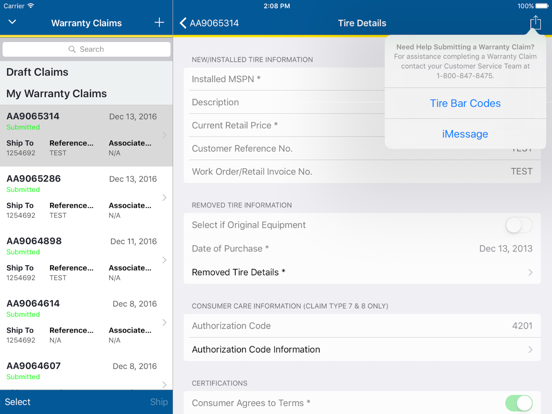The image size is (552, 414).
Task: Toggle Consumer Agrees to Terms switch
Action: (x=519, y=403)
